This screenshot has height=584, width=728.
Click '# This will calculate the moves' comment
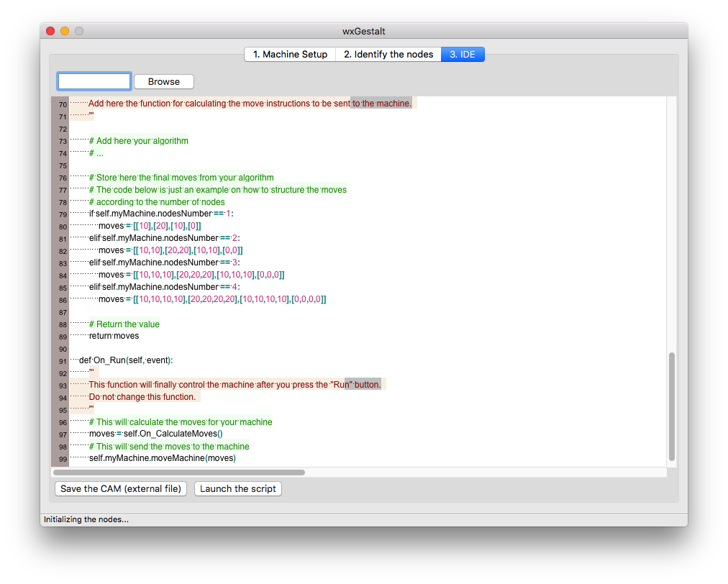click(x=181, y=422)
